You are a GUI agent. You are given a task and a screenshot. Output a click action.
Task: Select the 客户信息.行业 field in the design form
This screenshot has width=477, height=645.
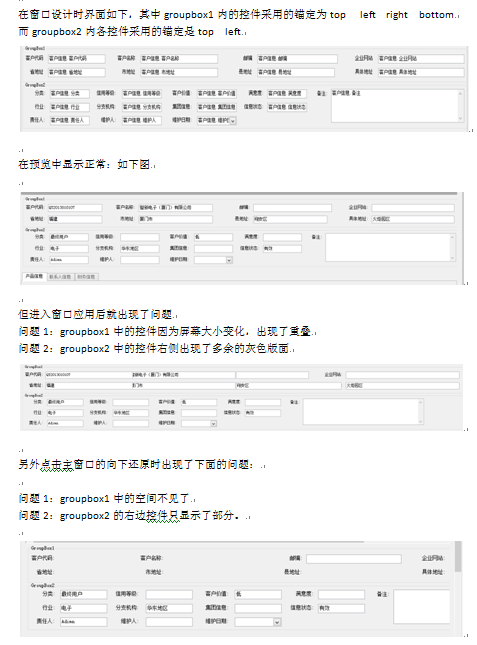tap(69, 107)
